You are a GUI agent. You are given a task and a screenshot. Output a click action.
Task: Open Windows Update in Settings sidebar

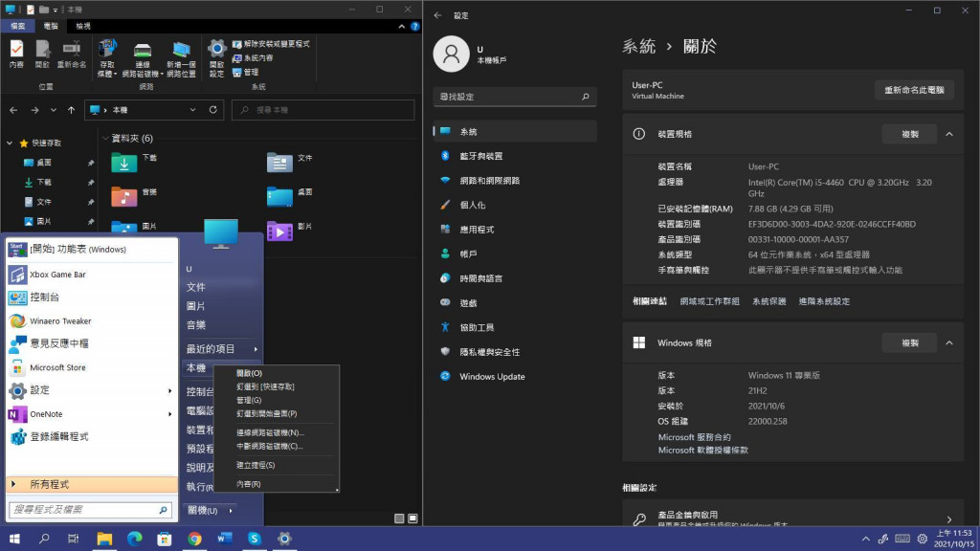click(514, 377)
